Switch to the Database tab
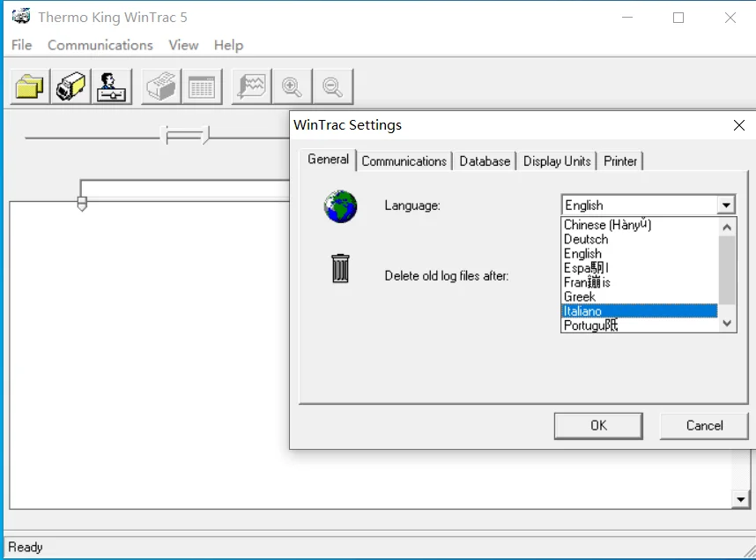 click(485, 161)
